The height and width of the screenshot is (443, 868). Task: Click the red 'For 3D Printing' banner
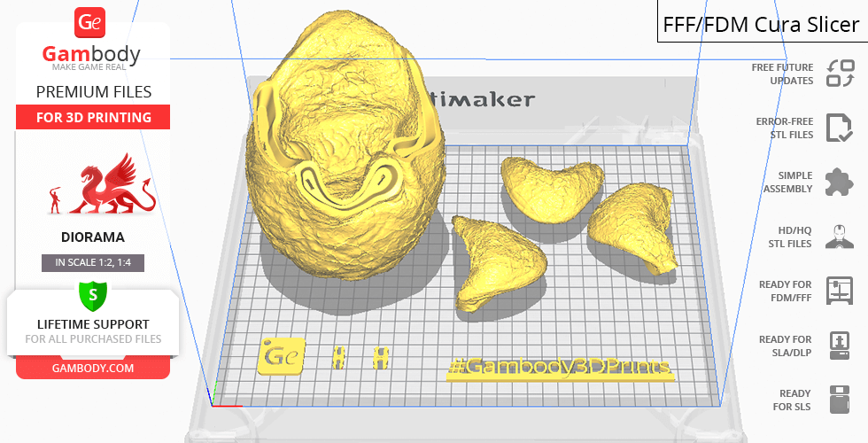[x=92, y=117]
